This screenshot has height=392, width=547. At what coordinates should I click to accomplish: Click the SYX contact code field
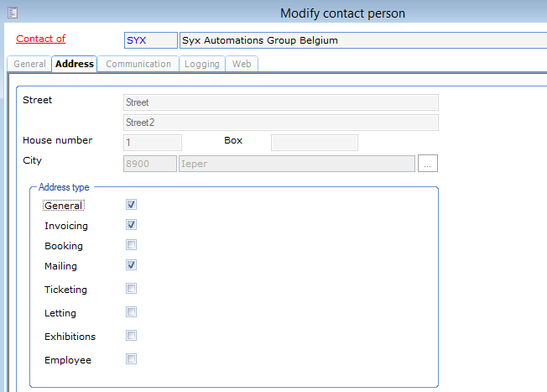click(150, 40)
